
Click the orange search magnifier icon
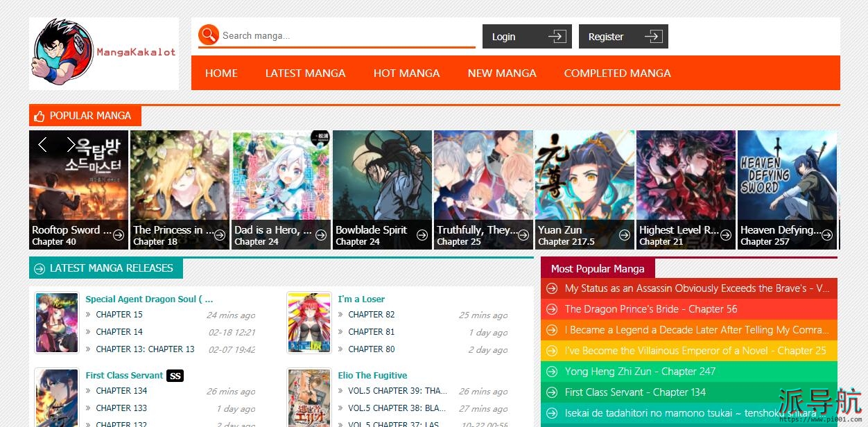209,35
